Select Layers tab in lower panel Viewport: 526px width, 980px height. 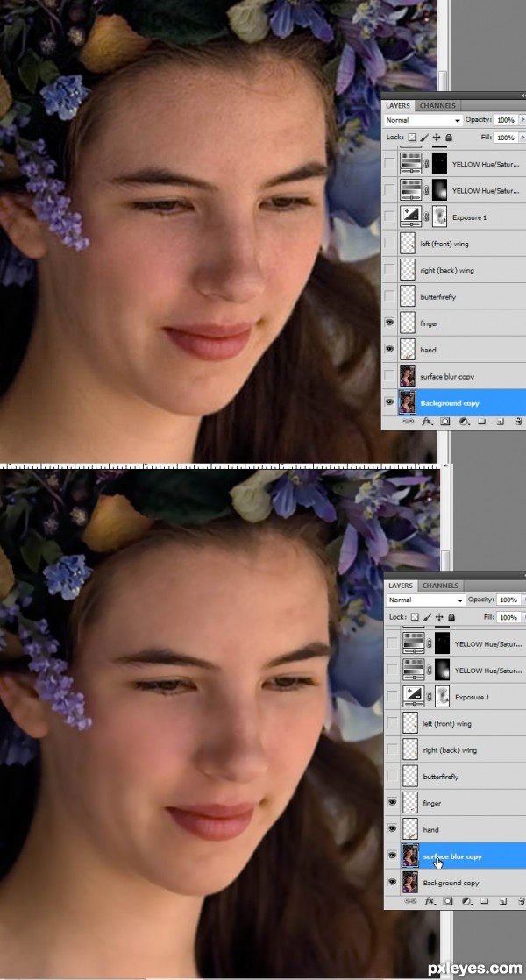click(401, 586)
